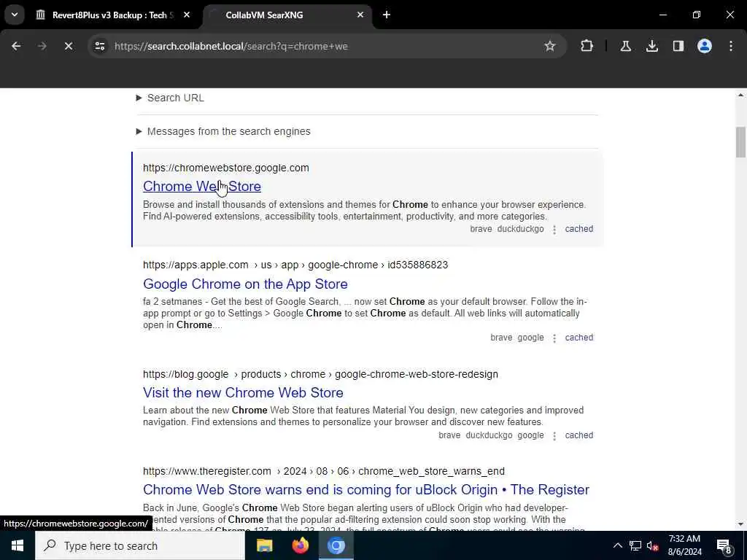The height and width of the screenshot is (560, 747).
Task: Click the page vertical scrollbar thumb
Action: pos(740,142)
